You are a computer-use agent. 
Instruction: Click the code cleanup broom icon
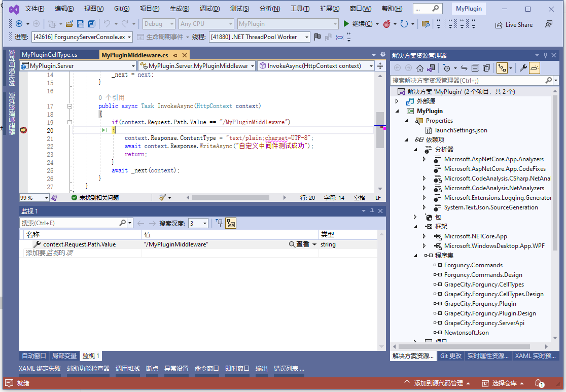point(162,197)
